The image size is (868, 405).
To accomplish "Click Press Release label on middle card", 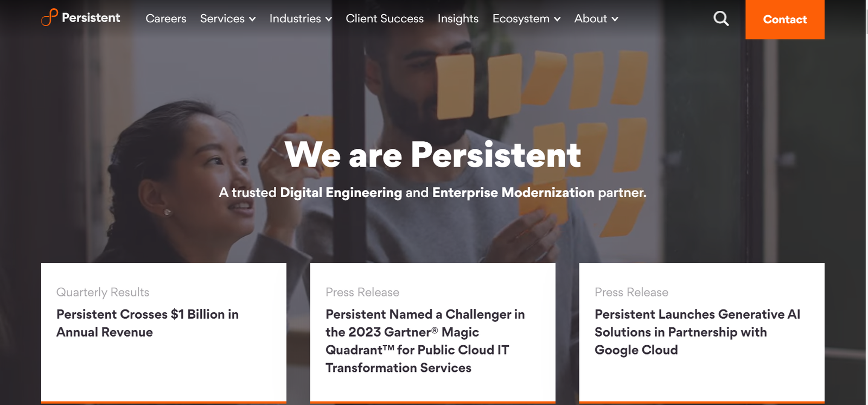I will (362, 292).
